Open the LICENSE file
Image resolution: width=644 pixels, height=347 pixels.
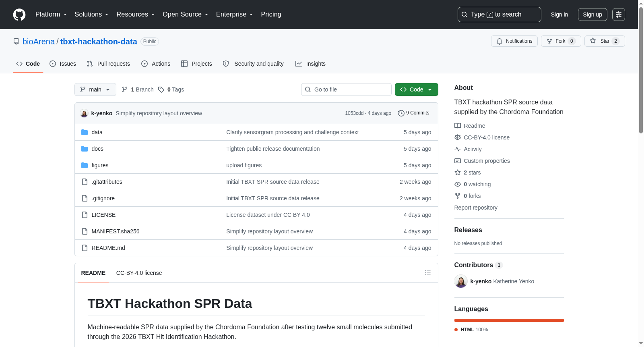coord(103,215)
